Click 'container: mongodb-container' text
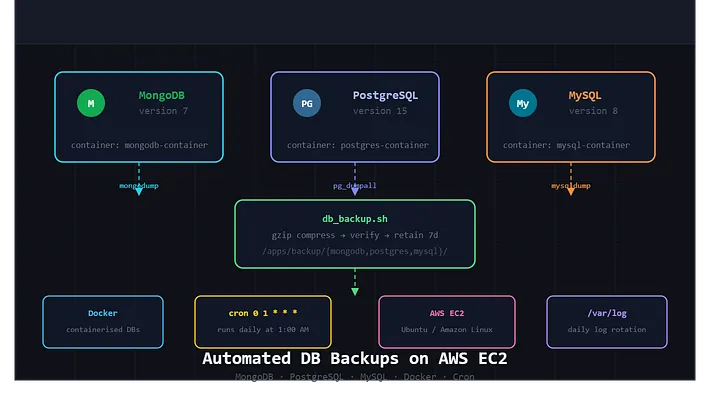The height and width of the screenshot is (393, 720). coord(139,145)
